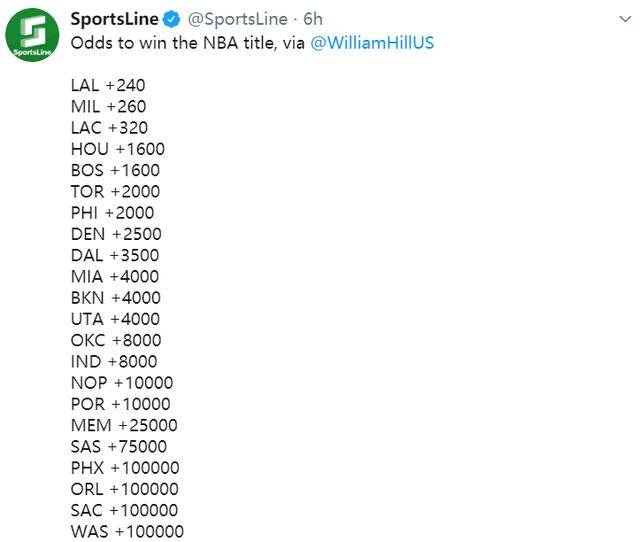This screenshot has width=640, height=542.
Task: Click the OKC +8000 entry
Action: point(116,340)
